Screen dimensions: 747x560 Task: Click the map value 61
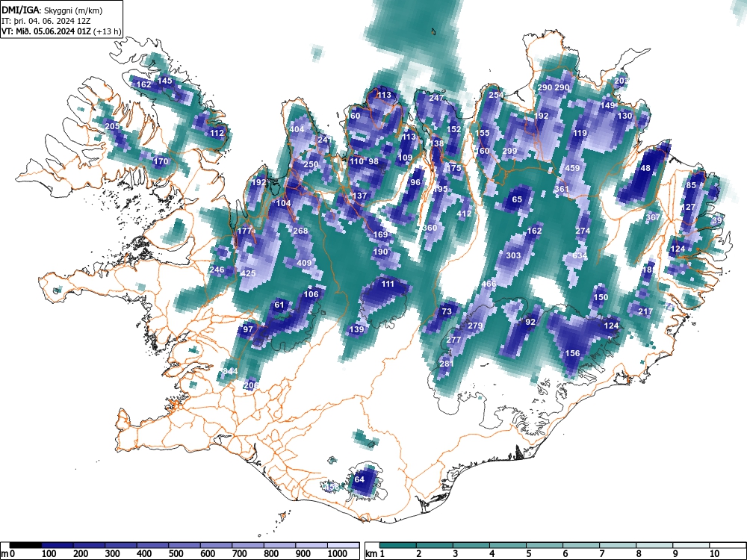click(x=279, y=305)
